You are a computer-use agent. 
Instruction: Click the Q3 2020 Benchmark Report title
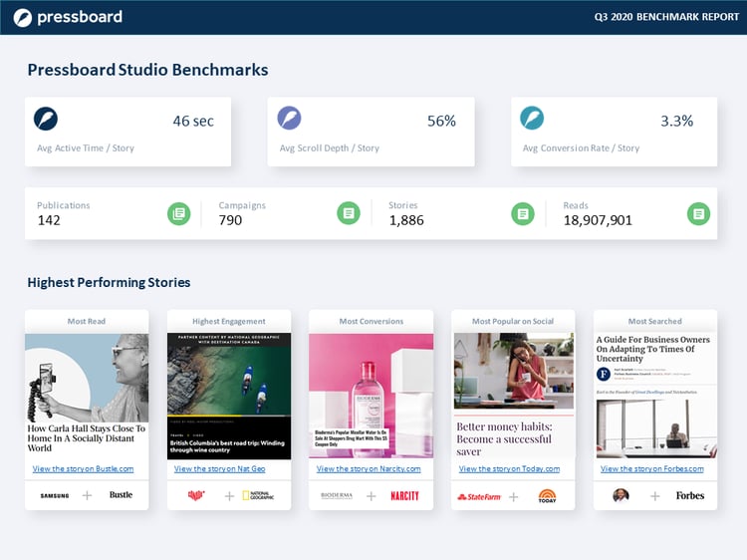[x=666, y=17]
